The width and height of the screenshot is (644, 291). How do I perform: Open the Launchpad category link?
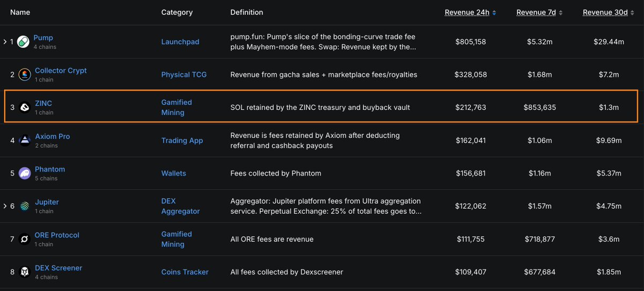click(180, 42)
